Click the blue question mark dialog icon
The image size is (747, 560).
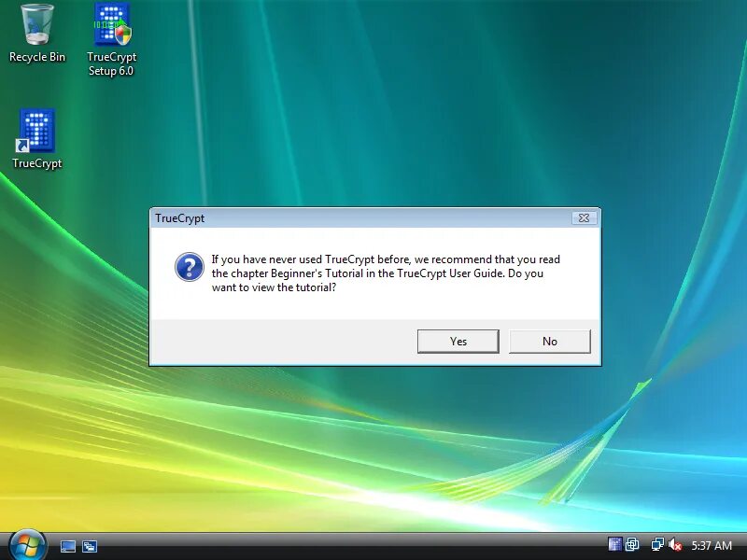click(190, 267)
